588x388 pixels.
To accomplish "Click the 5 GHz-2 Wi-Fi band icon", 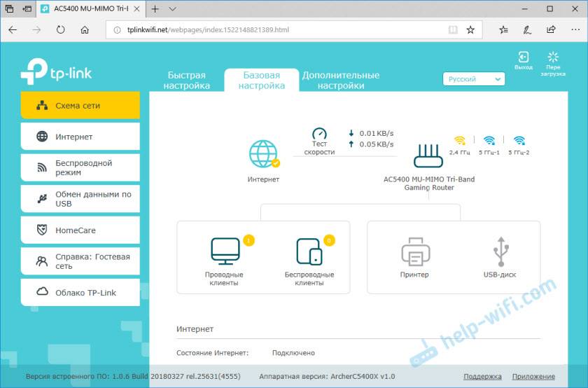I will click(x=519, y=141).
